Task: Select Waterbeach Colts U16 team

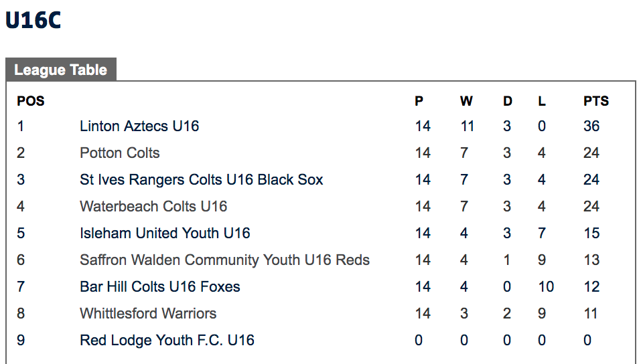Action: 153,206
